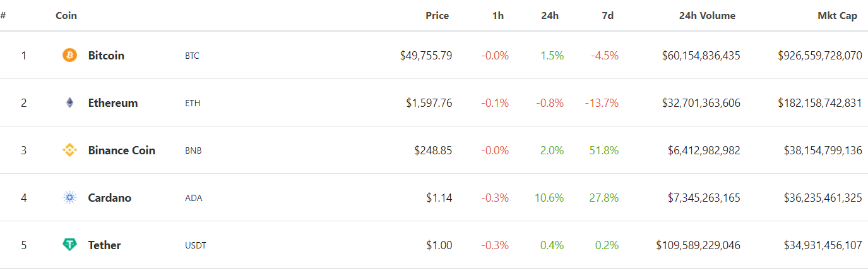Click Tether's $109,589,229,046 volume value
The height and width of the screenshot is (270, 868).
tap(698, 245)
